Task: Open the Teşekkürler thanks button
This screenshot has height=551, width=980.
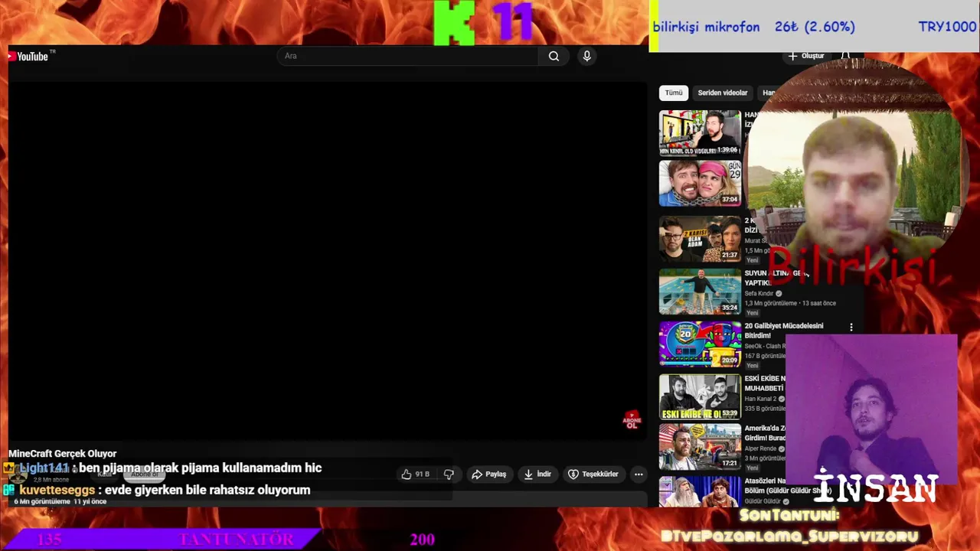Action: click(x=593, y=474)
